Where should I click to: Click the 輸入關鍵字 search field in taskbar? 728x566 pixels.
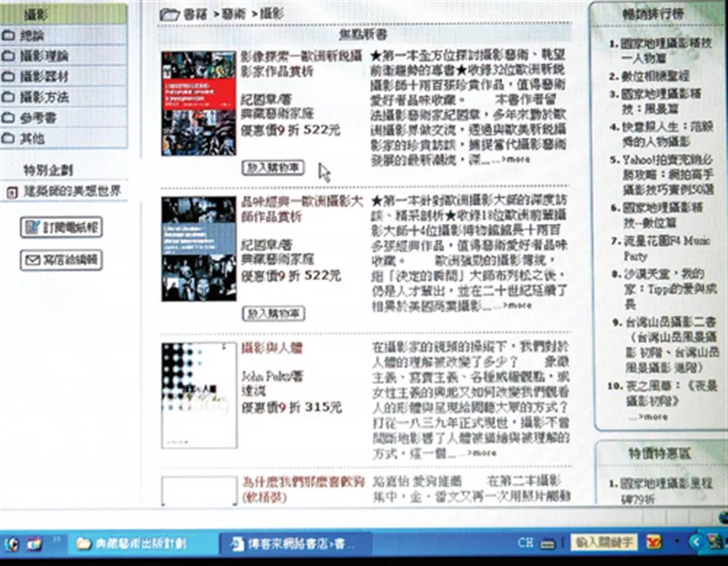[605, 542]
